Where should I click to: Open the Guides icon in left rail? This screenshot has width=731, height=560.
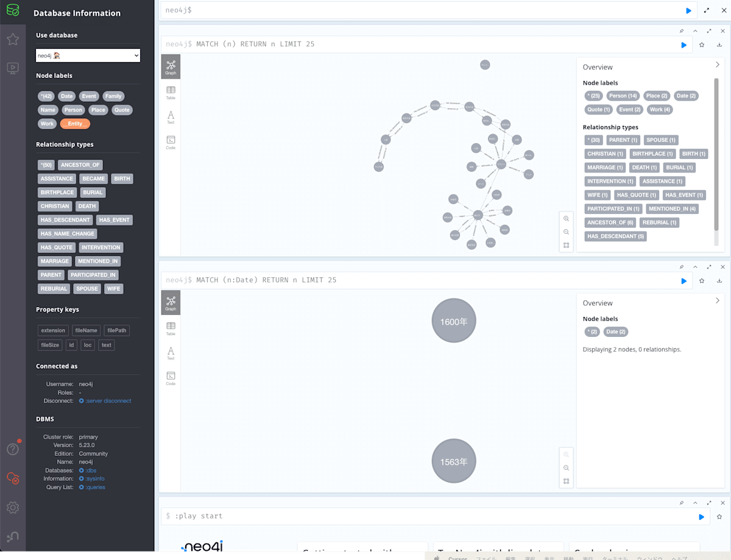12,68
